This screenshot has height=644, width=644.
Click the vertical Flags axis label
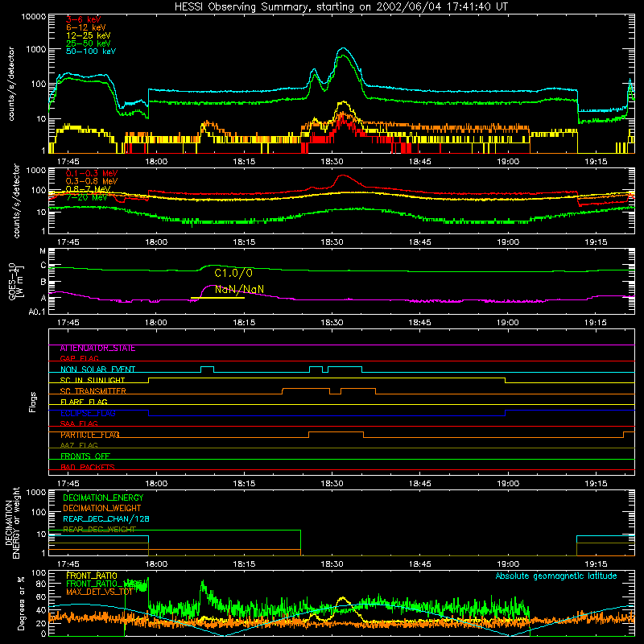pyautogui.click(x=33, y=402)
